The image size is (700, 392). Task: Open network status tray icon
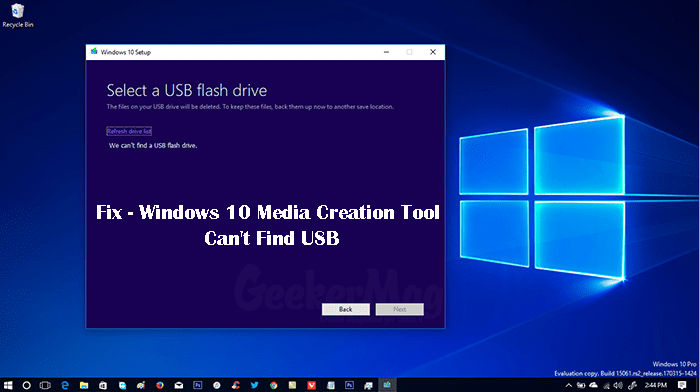tap(606, 385)
